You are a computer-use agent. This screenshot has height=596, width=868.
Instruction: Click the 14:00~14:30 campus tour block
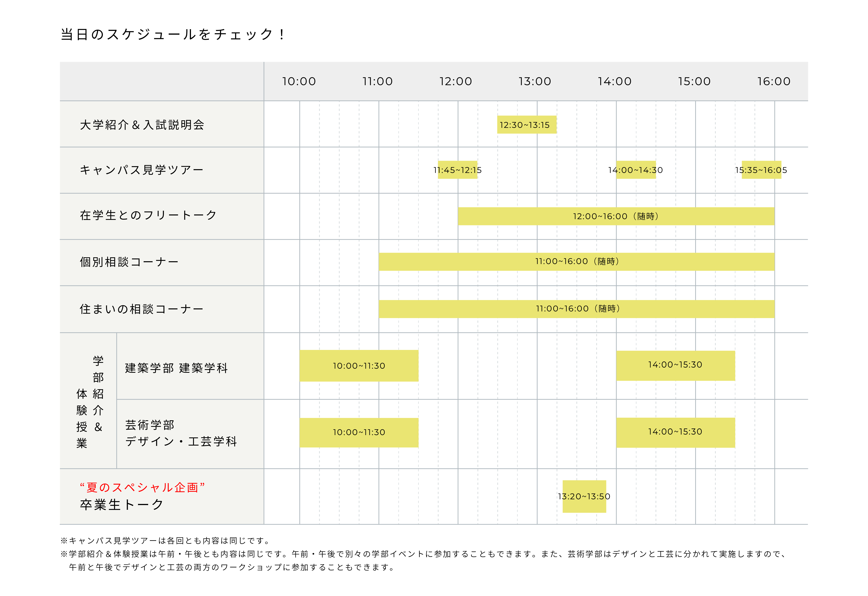click(x=636, y=170)
